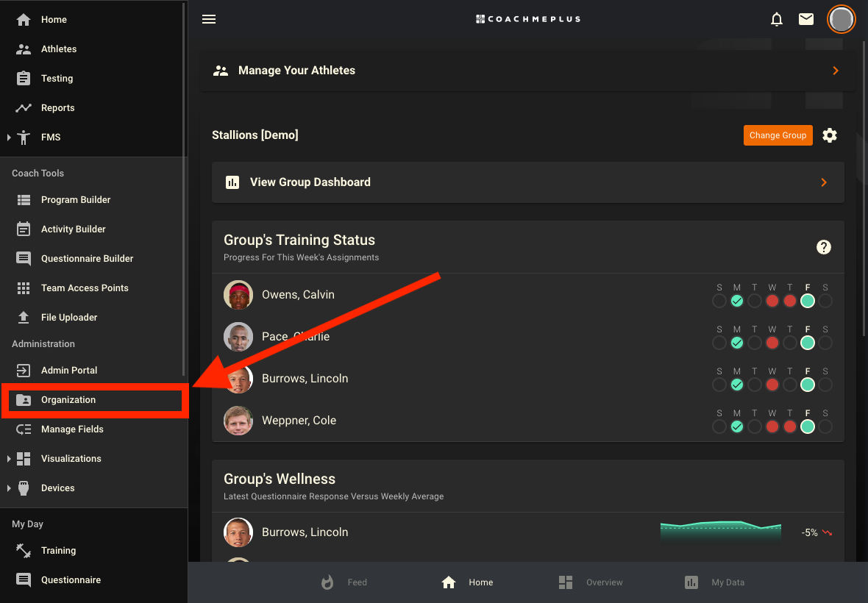
Task: Open messages using the envelope icon
Action: tap(805, 19)
